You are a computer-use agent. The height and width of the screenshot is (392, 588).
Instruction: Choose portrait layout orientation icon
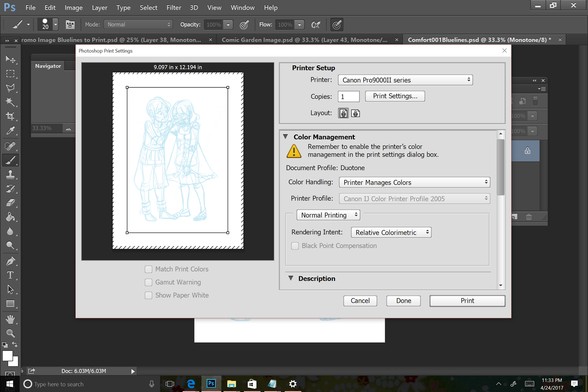click(x=343, y=113)
